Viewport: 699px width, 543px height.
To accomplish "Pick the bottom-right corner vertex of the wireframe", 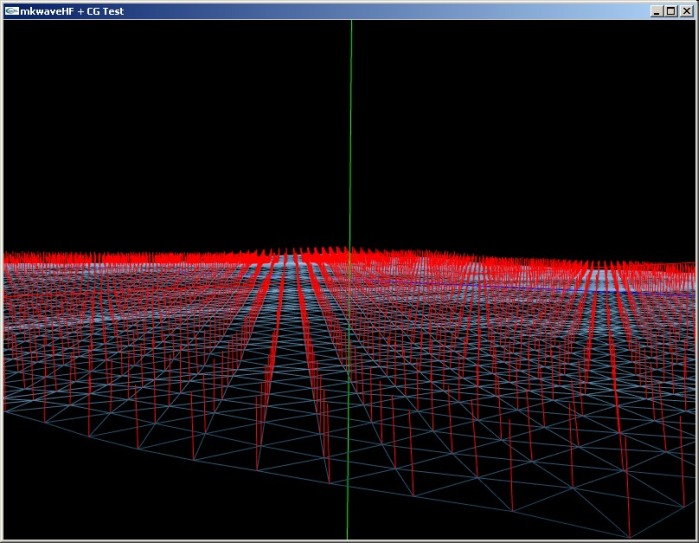I will pyautogui.click(x=629, y=537).
